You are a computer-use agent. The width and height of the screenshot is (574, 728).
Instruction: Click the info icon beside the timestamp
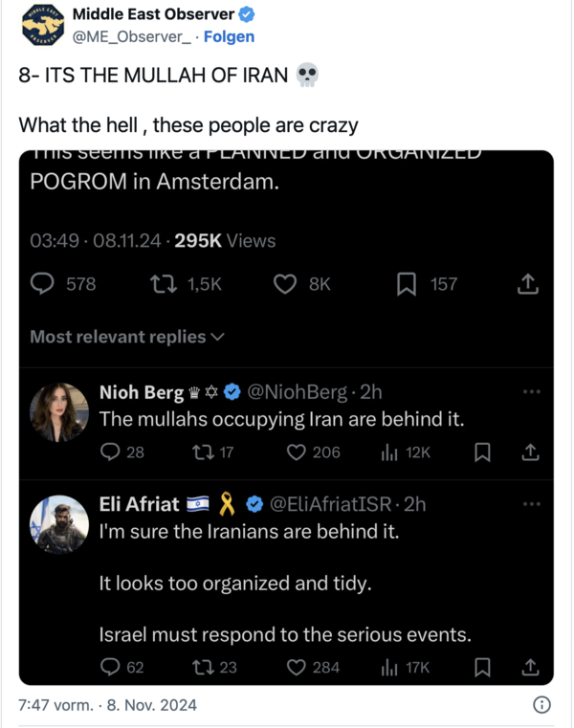click(x=541, y=705)
